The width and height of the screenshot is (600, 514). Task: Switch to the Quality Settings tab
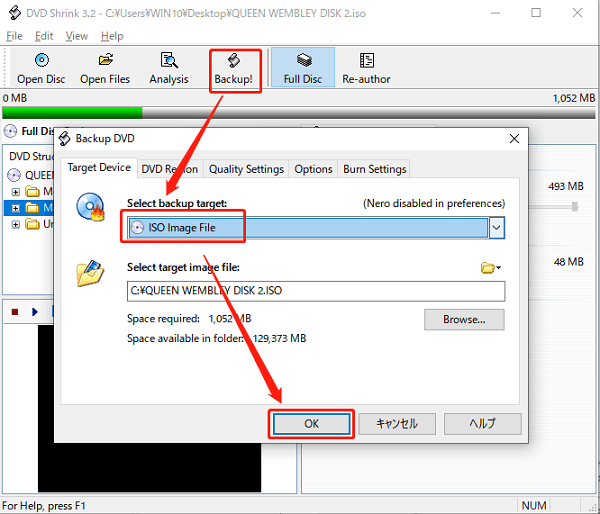tap(247, 169)
